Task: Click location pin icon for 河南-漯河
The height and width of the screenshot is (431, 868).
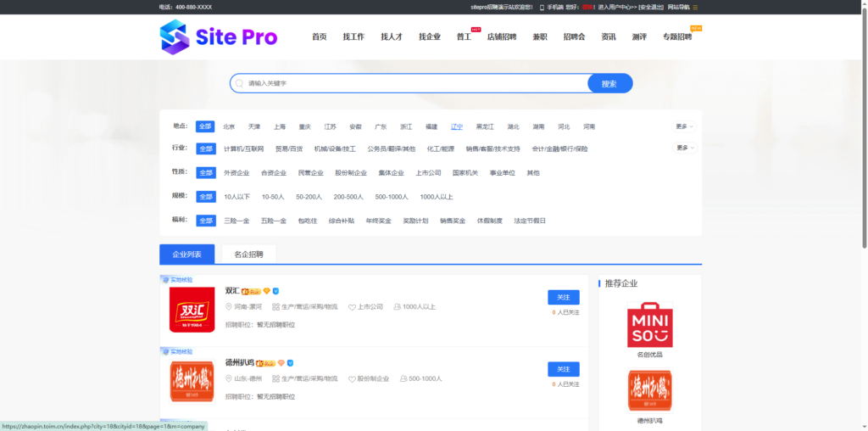Action: [x=229, y=307]
